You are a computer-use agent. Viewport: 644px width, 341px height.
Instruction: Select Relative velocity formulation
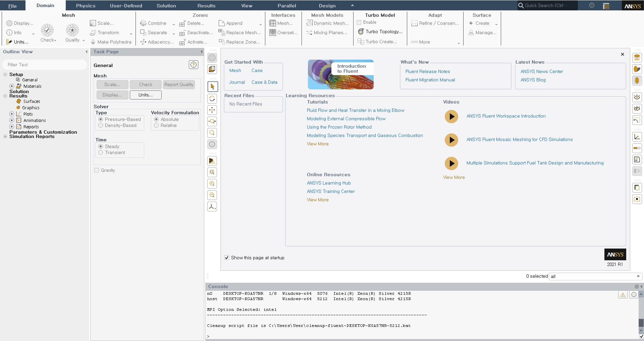(x=156, y=125)
